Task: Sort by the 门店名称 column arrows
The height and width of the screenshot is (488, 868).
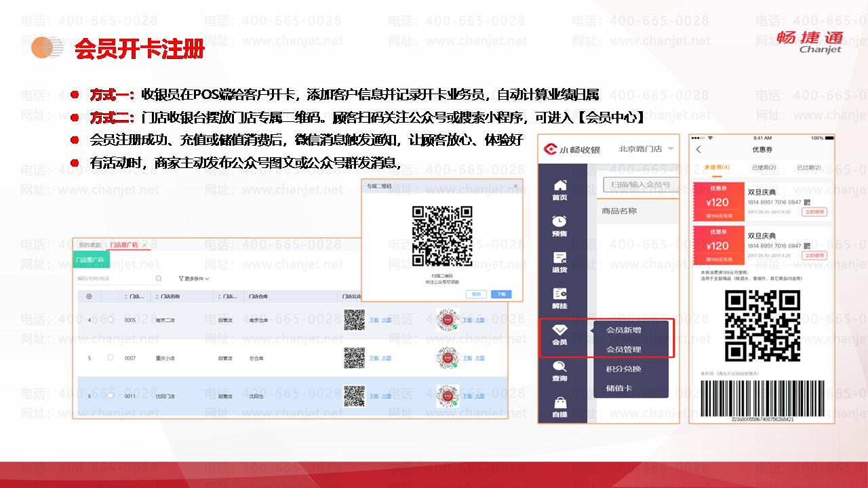Action: point(156,296)
